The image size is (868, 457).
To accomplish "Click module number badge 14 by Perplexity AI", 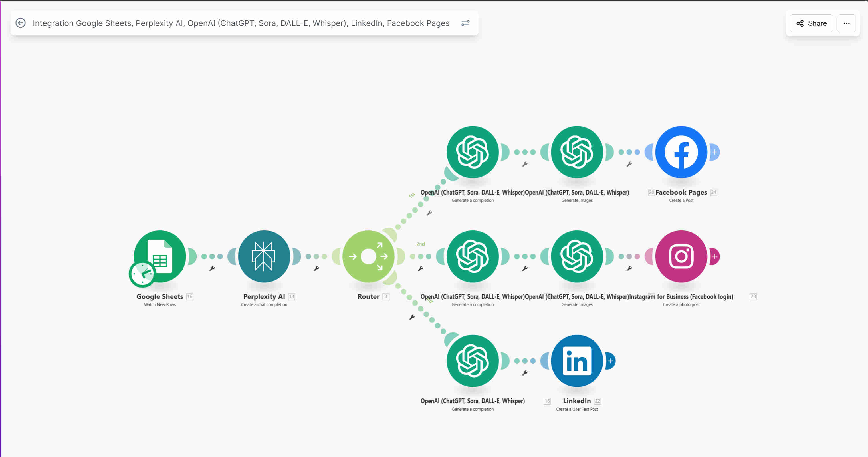I will [x=291, y=297].
